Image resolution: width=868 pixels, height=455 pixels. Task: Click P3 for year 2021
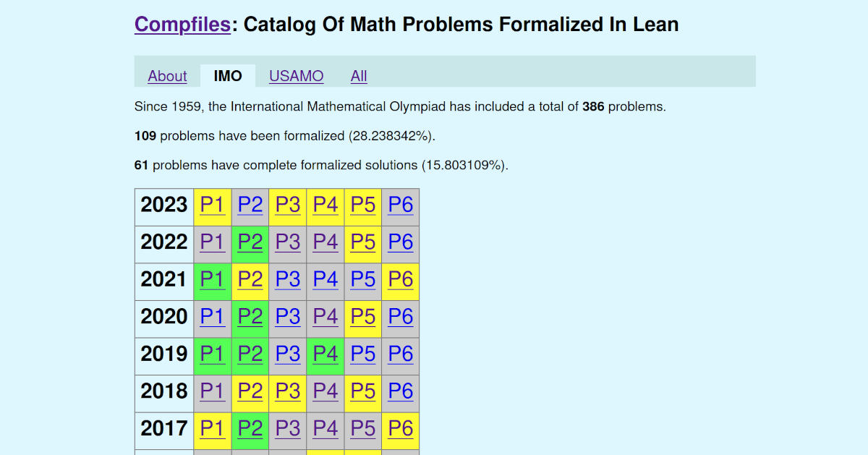(288, 279)
